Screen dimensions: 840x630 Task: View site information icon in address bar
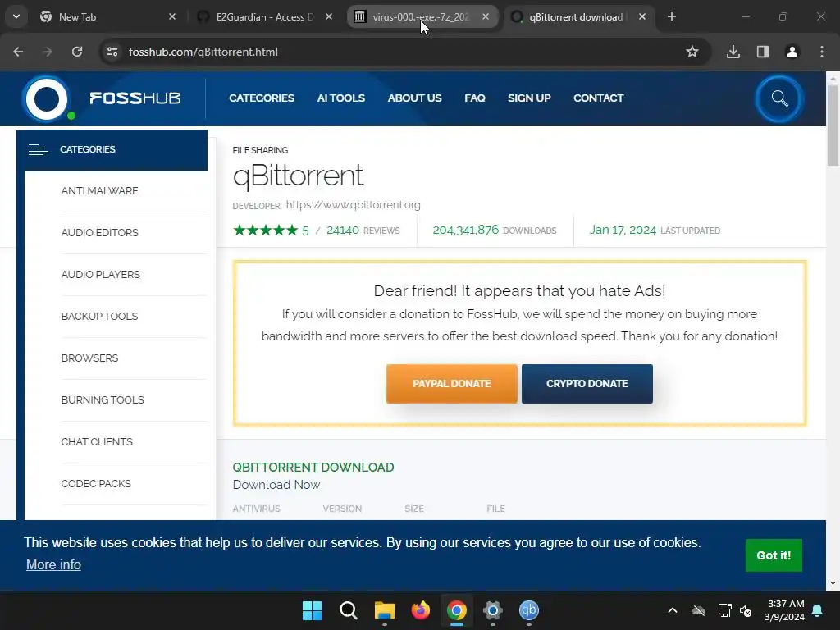click(x=112, y=52)
